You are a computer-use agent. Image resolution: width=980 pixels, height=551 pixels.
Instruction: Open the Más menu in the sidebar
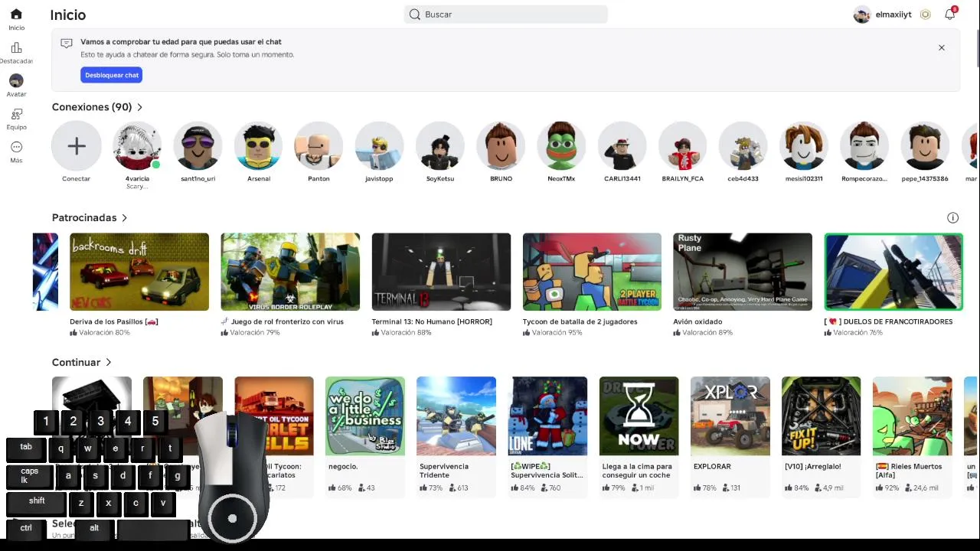point(16,152)
